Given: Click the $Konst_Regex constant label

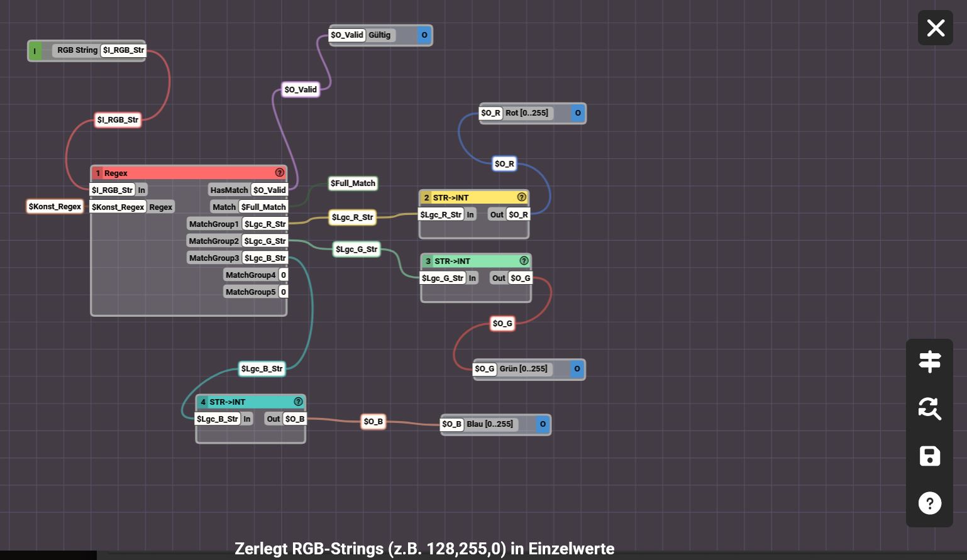Looking at the screenshot, I should pos(55,207).
